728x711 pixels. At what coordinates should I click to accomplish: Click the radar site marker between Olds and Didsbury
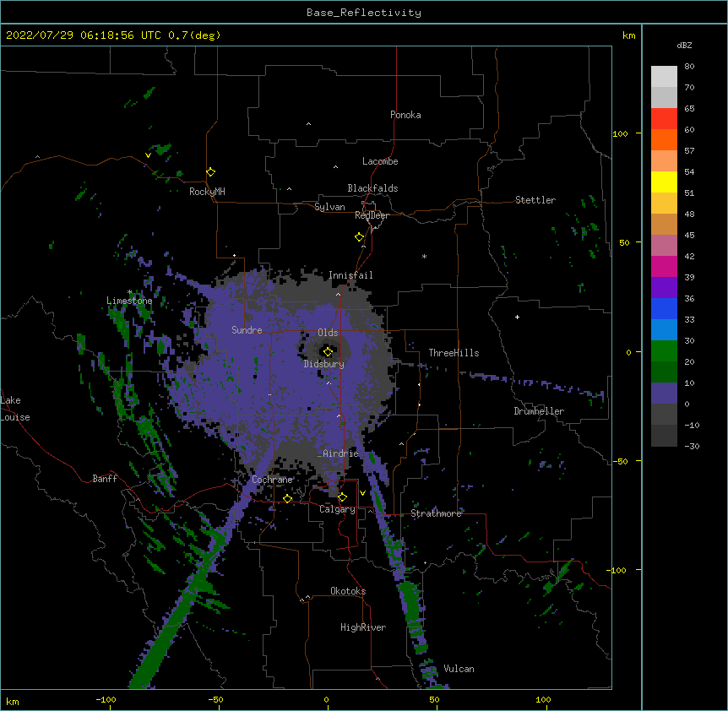coord(328,352)
